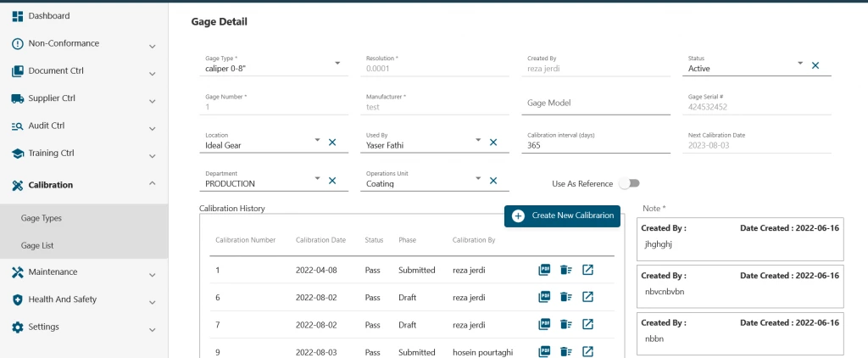Delete calibration number 1 record
Viewport: 868px width, 358px height.
[x=565, y=270]
